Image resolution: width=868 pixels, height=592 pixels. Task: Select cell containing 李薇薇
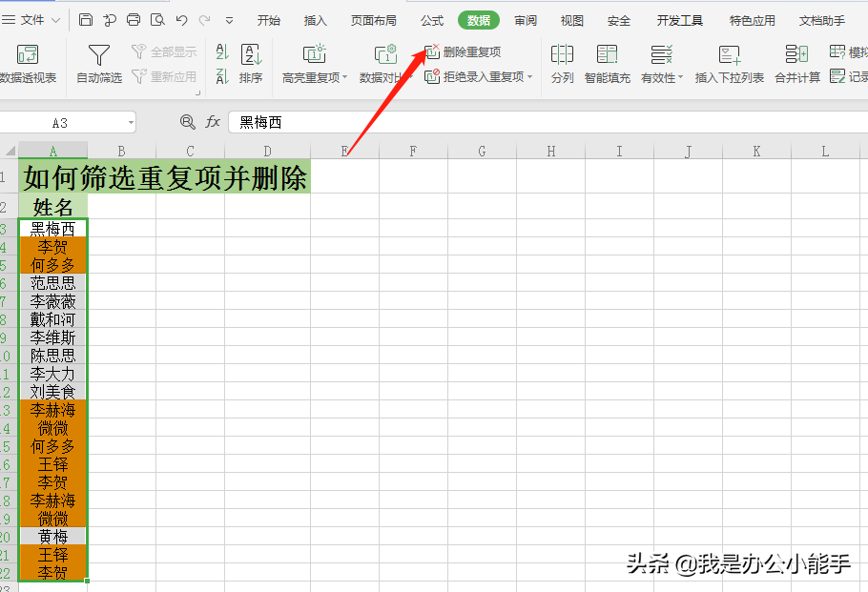coord(53,301)
